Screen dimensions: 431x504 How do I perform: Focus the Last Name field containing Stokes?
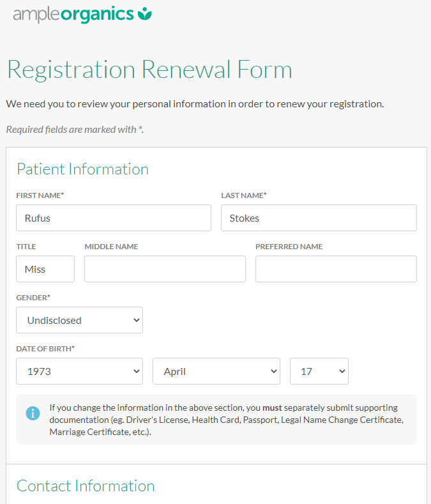tap(319, 218)
